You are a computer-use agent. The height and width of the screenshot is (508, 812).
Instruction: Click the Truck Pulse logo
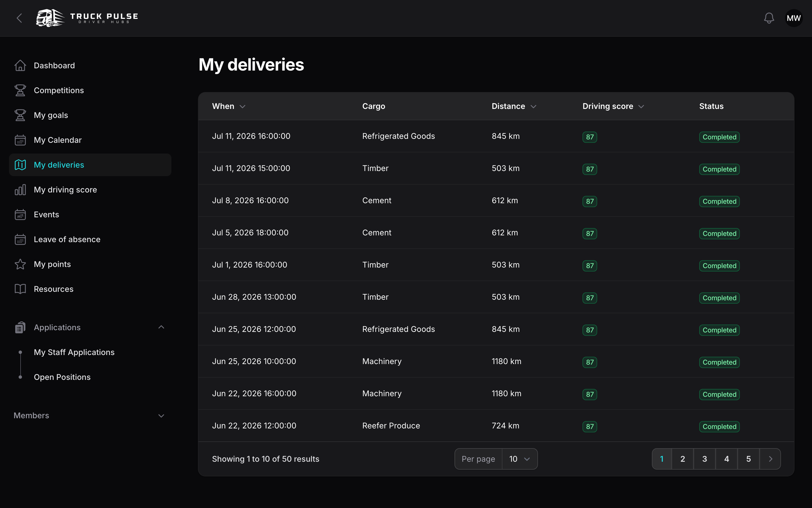(x=87, y=18)
